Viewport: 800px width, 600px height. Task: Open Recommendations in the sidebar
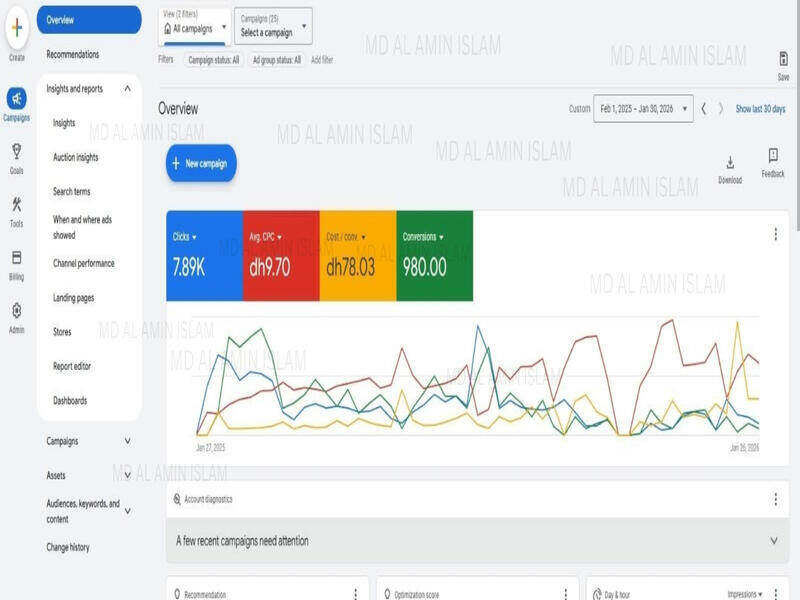pyautogui.click(x=73, y=54)
